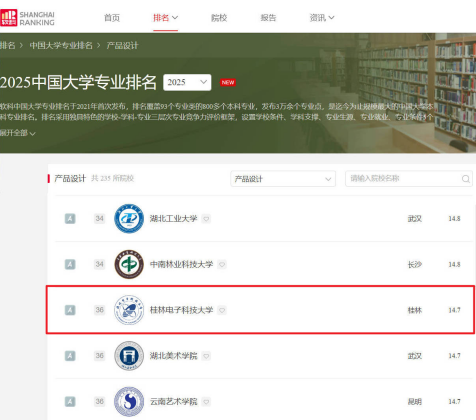Image resolution: width=476 pixels, height=420 pixels.
Task: Open 湖北美术学院 university logo
Action: 129,356
